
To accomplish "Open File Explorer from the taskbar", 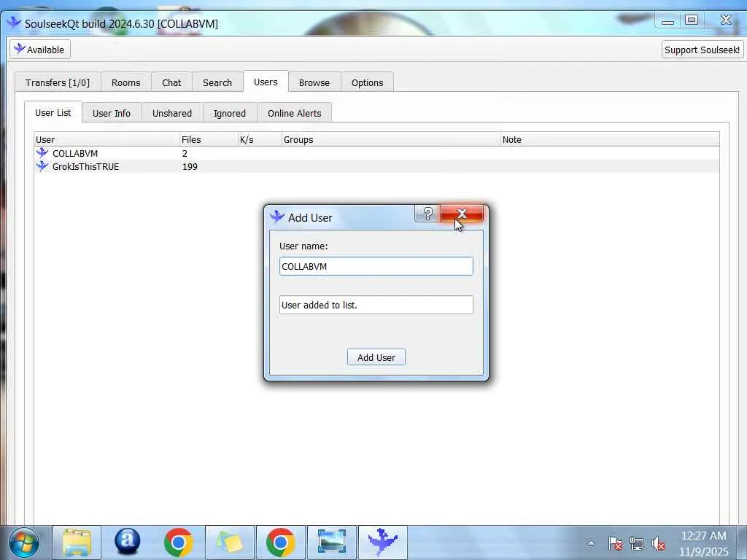I will 76,542.
